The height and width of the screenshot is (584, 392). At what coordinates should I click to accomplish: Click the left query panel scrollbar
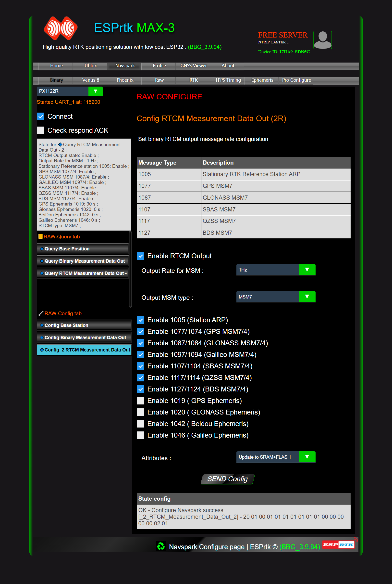(x=130, y=269)
